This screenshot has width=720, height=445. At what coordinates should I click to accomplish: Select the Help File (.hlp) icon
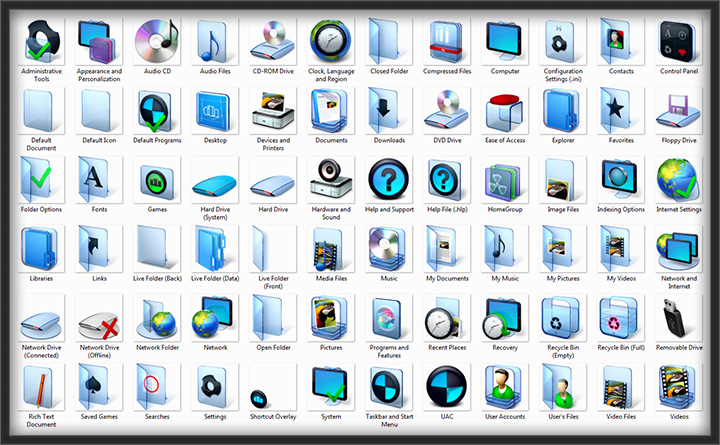coord(446,180)
